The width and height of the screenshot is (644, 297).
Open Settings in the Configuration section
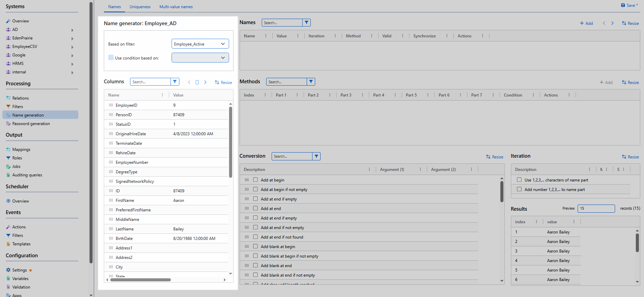tap(19, 270)
